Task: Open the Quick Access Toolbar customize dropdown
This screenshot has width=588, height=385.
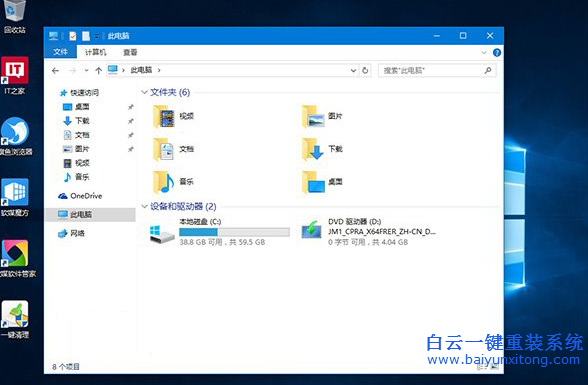Action: pos(97,36)
